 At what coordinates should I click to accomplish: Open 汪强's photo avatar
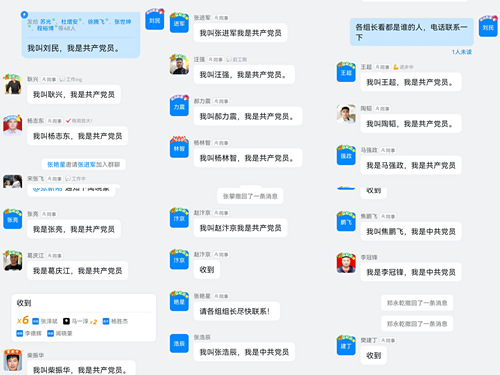click(x=179, y=65)
